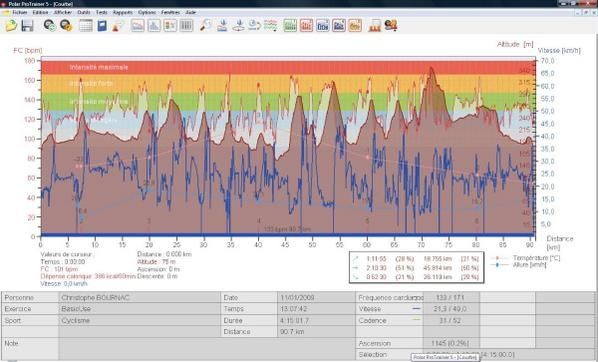Click the floppy disk save icon
598x362 pixels.
27,26
